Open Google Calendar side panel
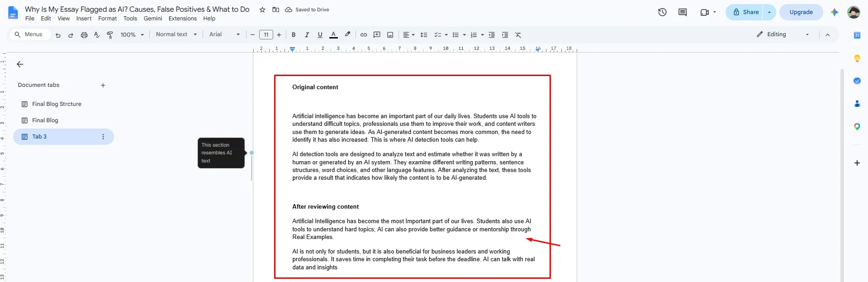This screenshot has height=282, width=868. pyautogui.click(x=857, y=35)
